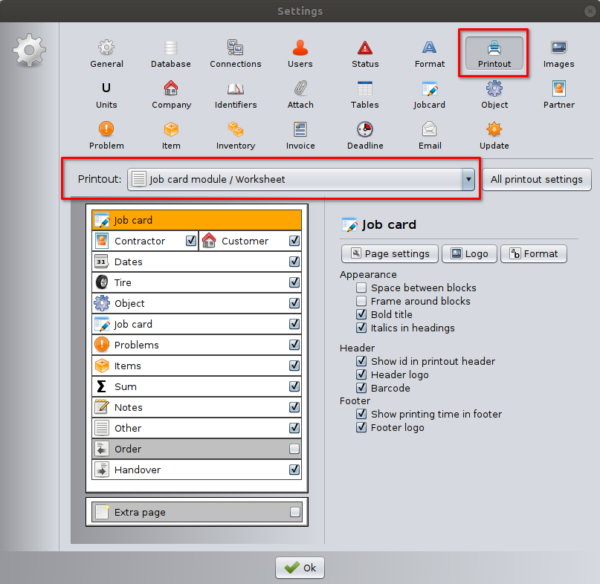Uncheck the Tire block checkbox
This screenshot has height=584, width=600.
(294, 282)
